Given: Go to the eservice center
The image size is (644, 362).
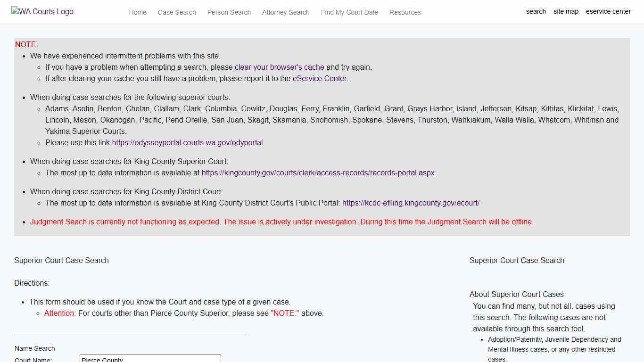Looking at the screenshot, I should click(x=608, y=11).
